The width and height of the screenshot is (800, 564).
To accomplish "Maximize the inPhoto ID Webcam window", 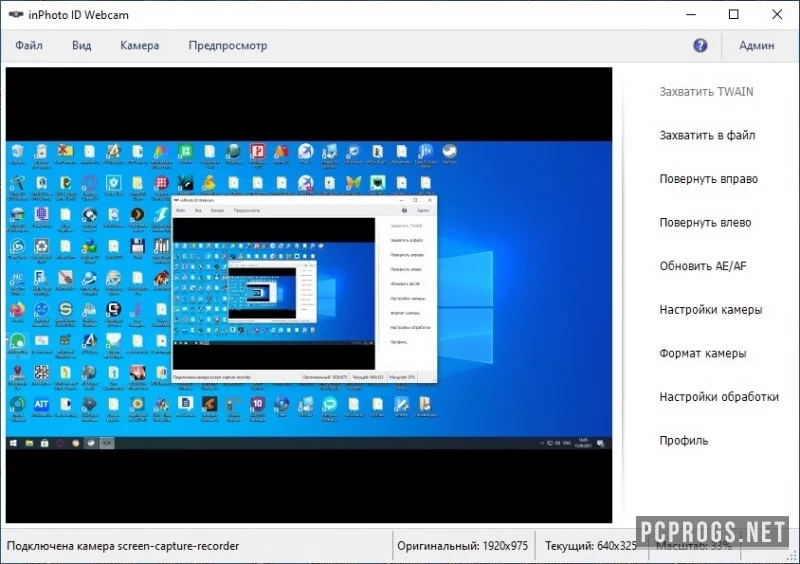I will click(733, 14).
